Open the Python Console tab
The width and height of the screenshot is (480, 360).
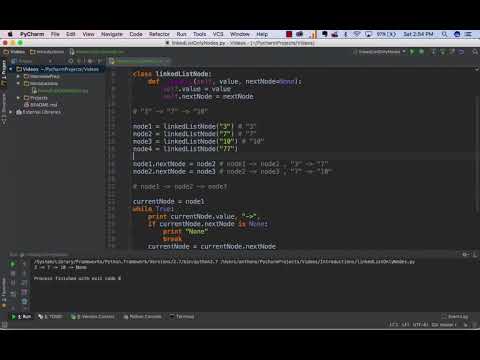click(142, 316)
